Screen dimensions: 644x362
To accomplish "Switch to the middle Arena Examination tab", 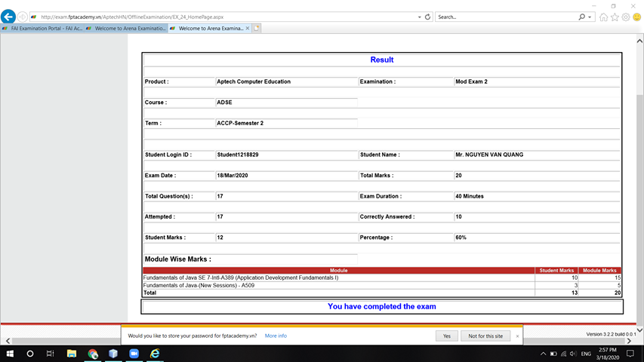I will [x=126, y=29].
